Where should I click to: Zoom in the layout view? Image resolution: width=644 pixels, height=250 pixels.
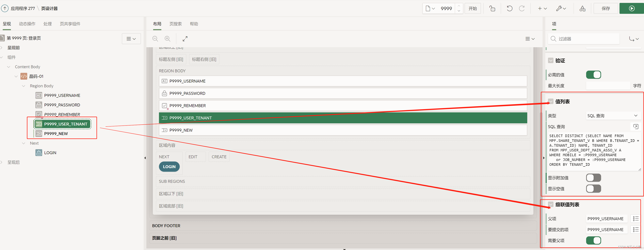(167, 39)
